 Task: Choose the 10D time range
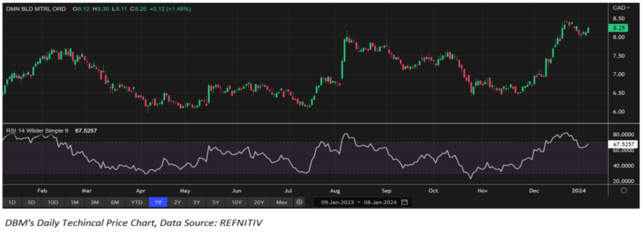point(53,202)
